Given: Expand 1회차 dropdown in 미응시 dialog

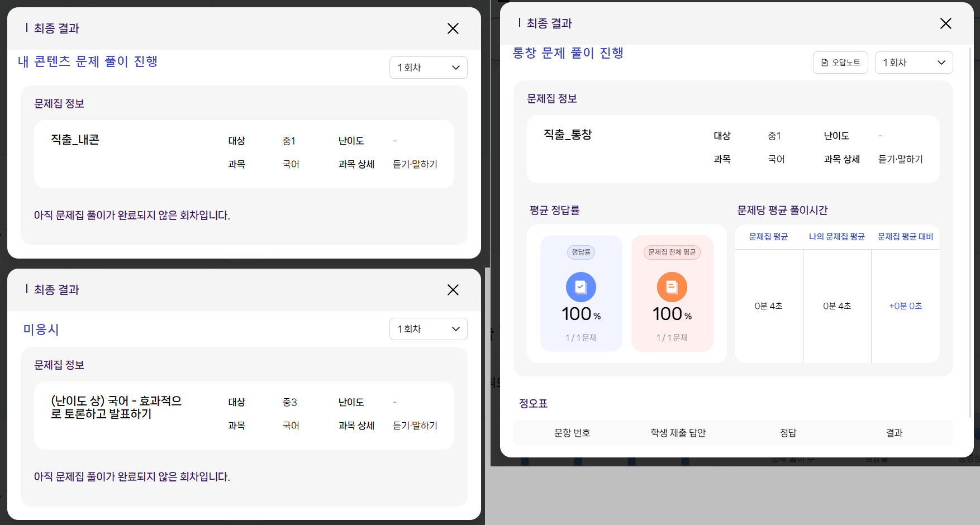Looking at the screenshot, I should (429, 329).
